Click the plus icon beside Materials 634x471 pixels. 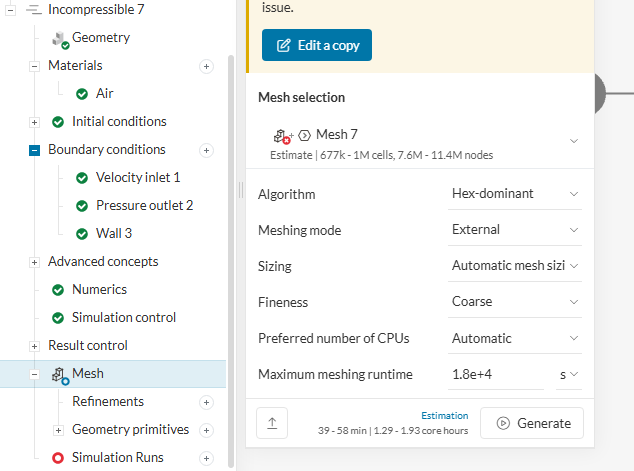[207, 66]
